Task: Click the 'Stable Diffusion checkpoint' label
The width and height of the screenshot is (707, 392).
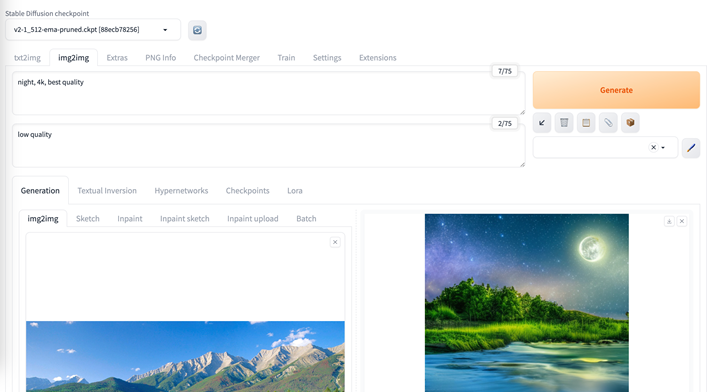Action: [47, 14]
